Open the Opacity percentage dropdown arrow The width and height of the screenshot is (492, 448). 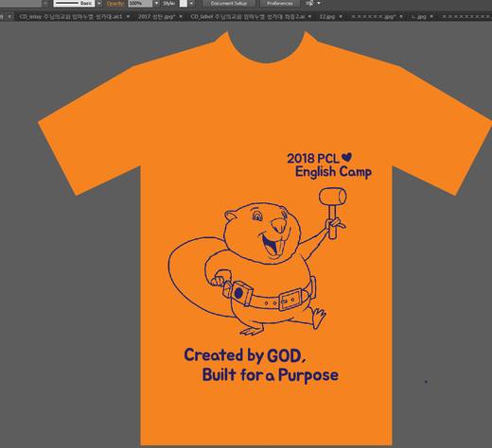click(x=156, y=4)
